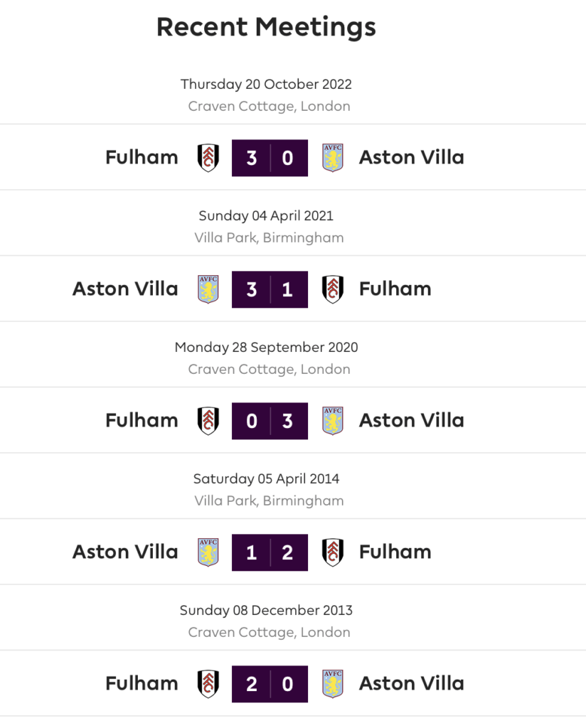Select Fulham team name in the 2014 match
Screen dimensions: 586x728
pyautogui.click(x=395, y=552)
